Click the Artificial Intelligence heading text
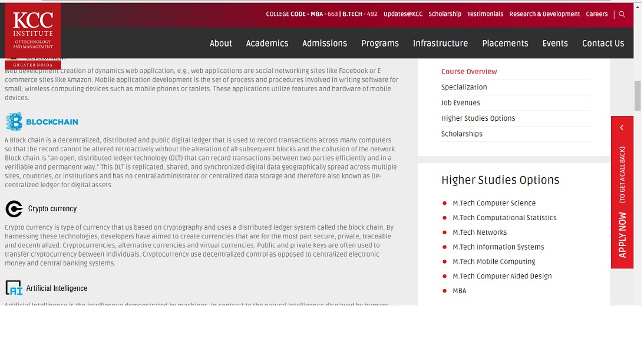The height and width of the screenshot is (362, 644). pos(57,288)
